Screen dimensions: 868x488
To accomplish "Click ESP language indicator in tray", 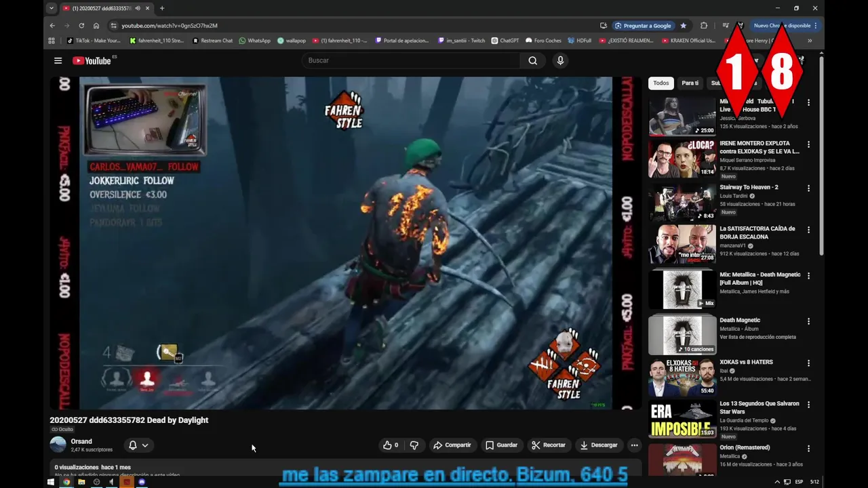I will click(800, 482).
